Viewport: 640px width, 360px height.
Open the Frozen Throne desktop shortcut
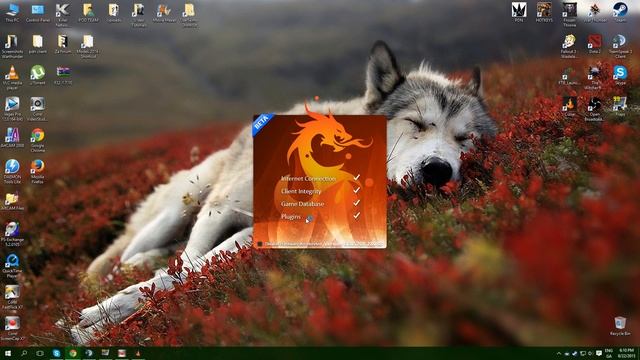[x=569, y=14]
